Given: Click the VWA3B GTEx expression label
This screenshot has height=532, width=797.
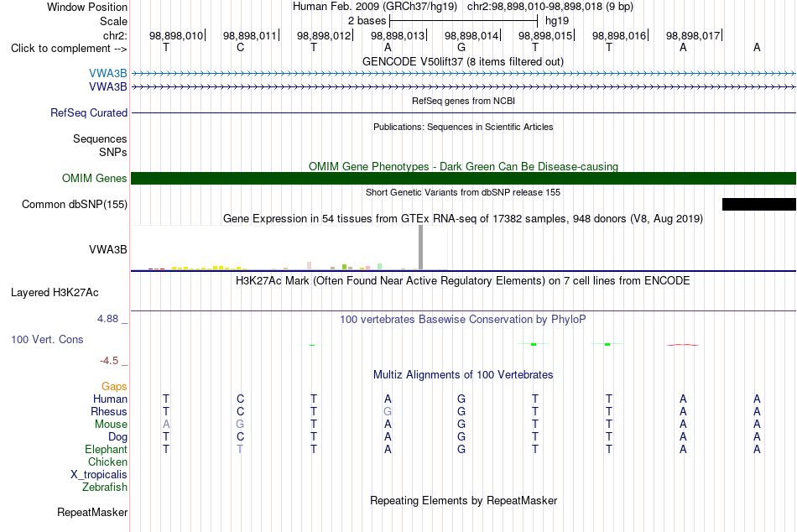Looking at the screenshot, I should tap(107, 250).
